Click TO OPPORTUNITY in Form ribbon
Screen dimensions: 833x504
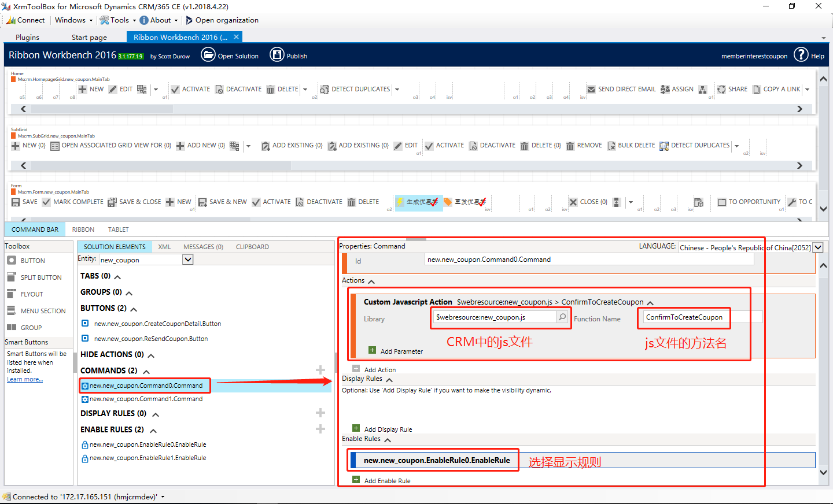point(749,202)
